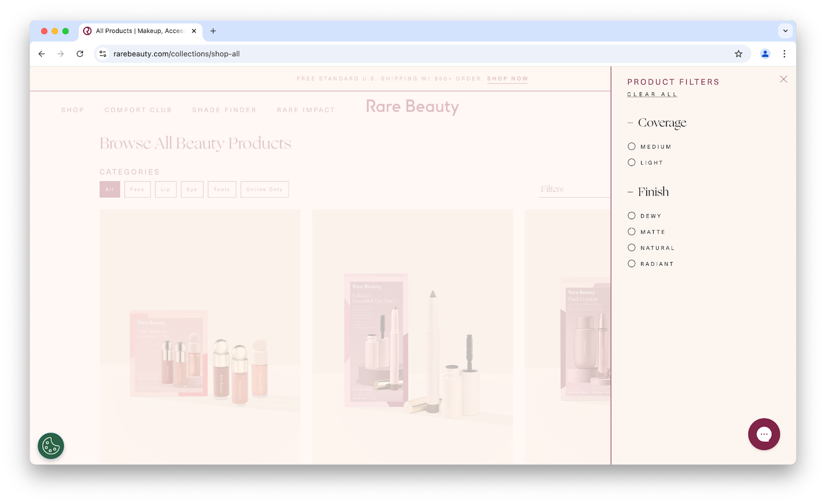826x504 pixels.
Task: View site information icon in address bar
Action: coord(103,54)
